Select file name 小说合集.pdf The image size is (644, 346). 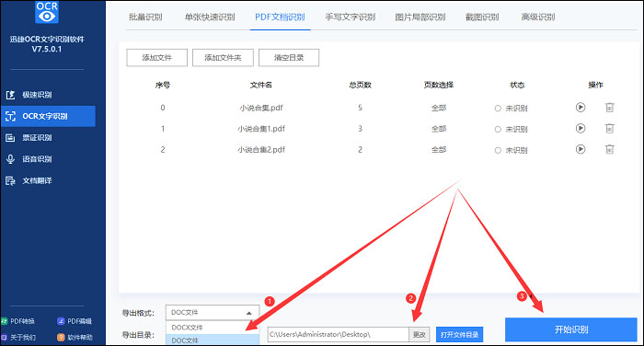261,108
